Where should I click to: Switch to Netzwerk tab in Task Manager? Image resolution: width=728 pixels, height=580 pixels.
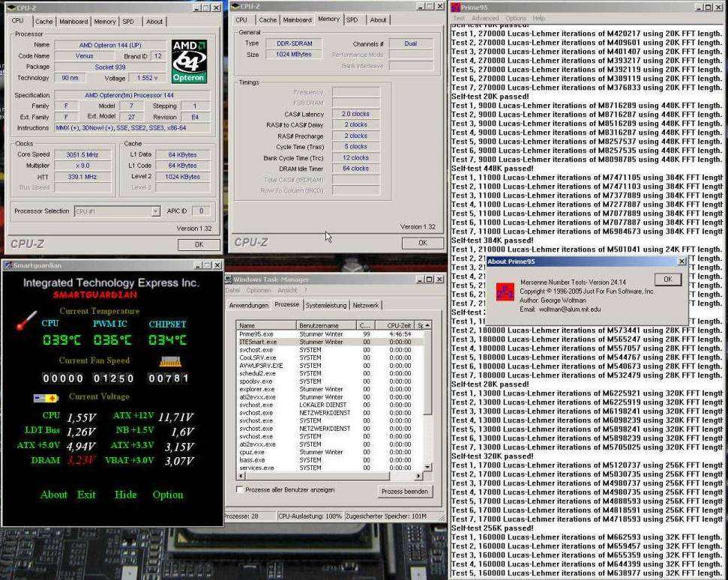point(366,305)
